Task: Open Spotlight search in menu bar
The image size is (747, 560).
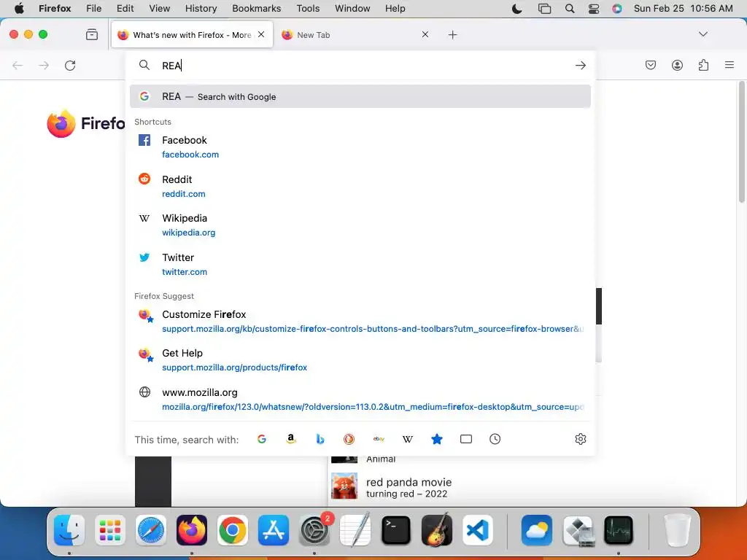Action: point(570,9)
